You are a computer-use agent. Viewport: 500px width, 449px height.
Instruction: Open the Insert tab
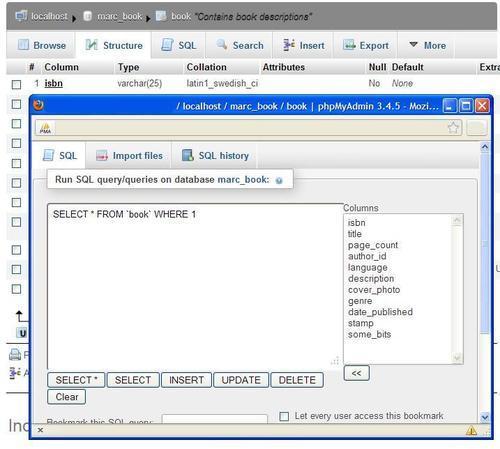point(303,45)
